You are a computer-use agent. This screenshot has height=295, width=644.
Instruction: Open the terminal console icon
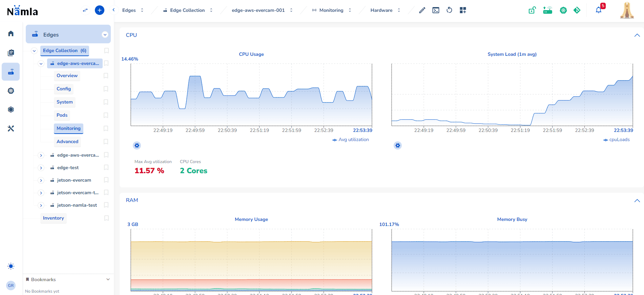pyautogui.click(x=436, y=10)
